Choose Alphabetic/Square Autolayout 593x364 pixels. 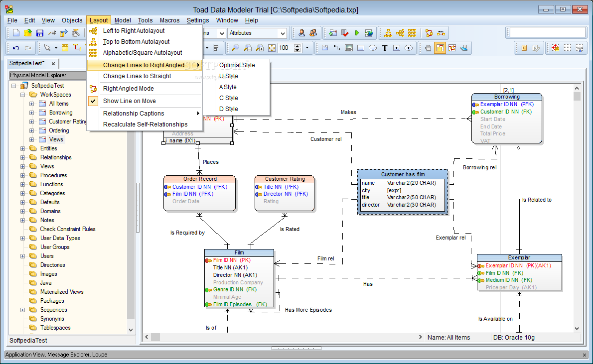(x=143, y=53)
